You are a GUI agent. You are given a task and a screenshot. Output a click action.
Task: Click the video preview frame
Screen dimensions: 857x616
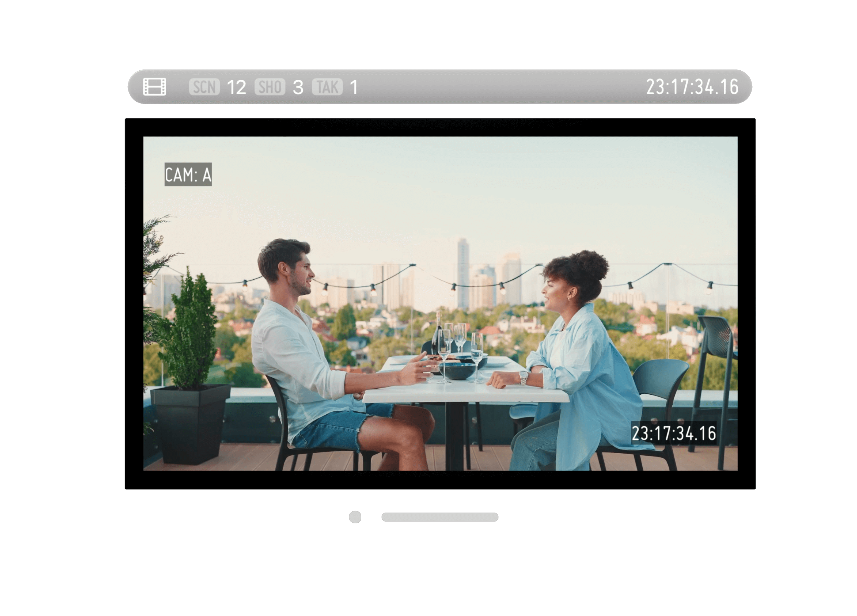click(x=440, y=304)
